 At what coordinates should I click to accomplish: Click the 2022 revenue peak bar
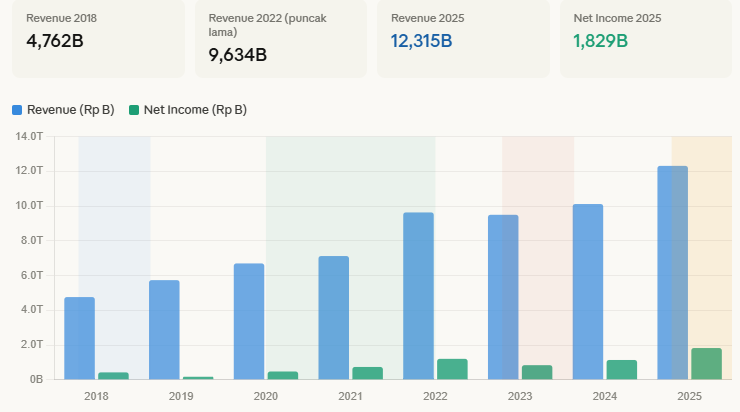(418, 296)
